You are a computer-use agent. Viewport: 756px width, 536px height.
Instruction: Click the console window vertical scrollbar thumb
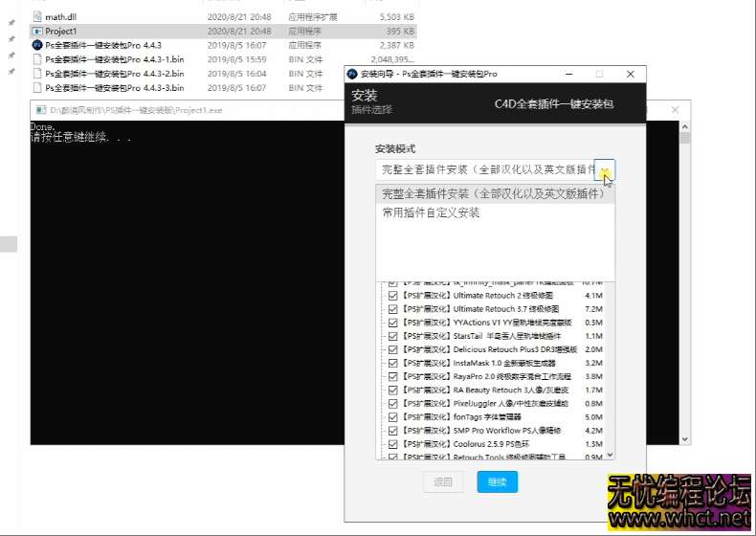point(684,138)
